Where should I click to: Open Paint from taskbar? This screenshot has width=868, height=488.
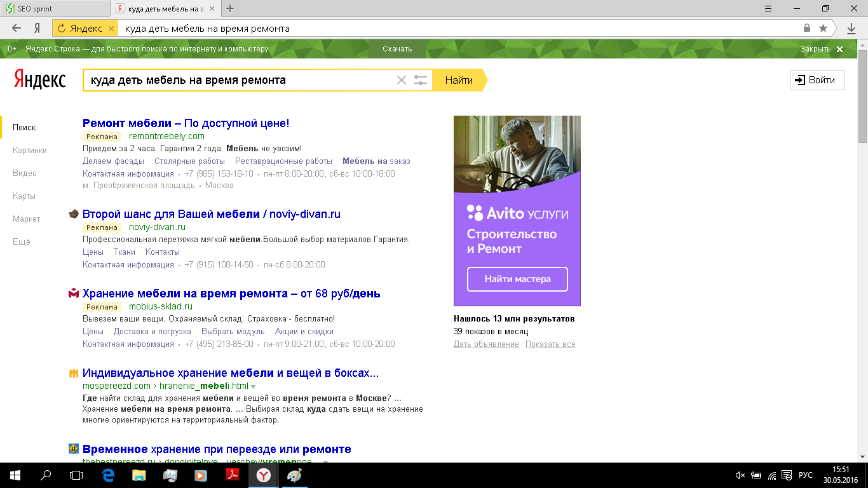click(x=295, y=475)
